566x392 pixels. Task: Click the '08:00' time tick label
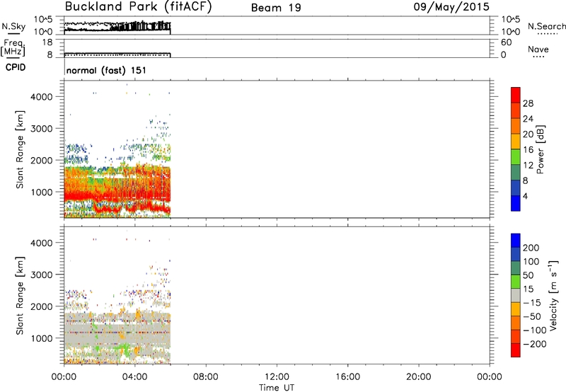pyautogui.click(x=206, y=377)
